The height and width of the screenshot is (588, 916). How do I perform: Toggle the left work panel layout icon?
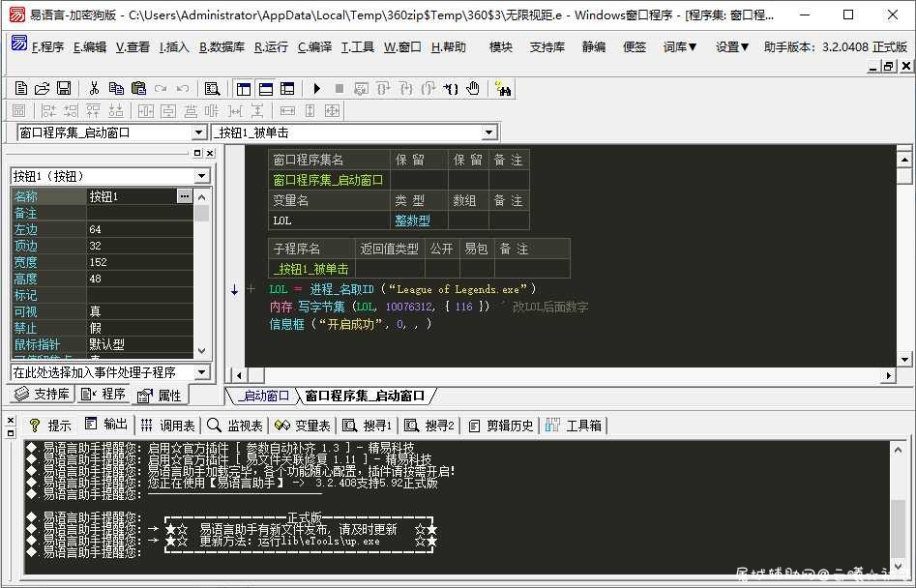pos(244,89)
